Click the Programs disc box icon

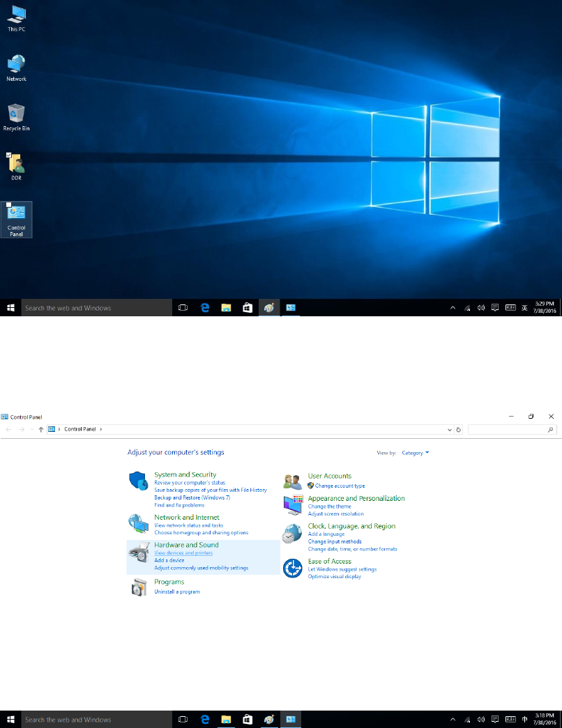tap(139, 587)
